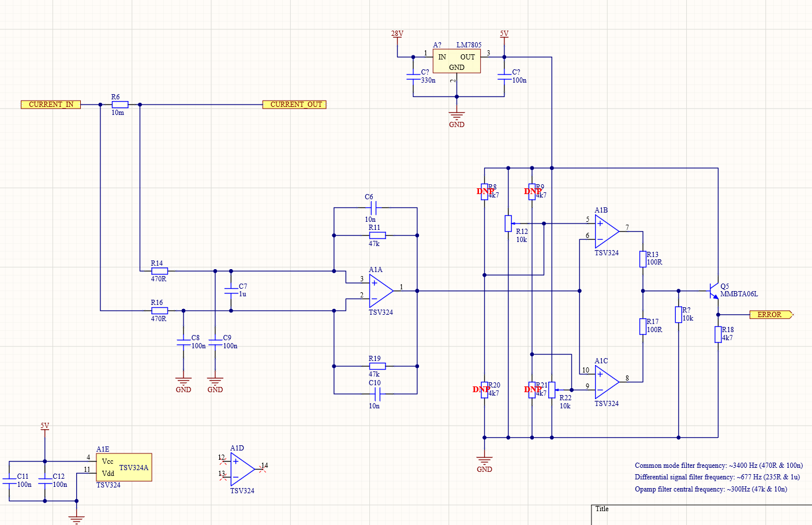
Task: Select the 28V power net flag
Action: [397, 33]
